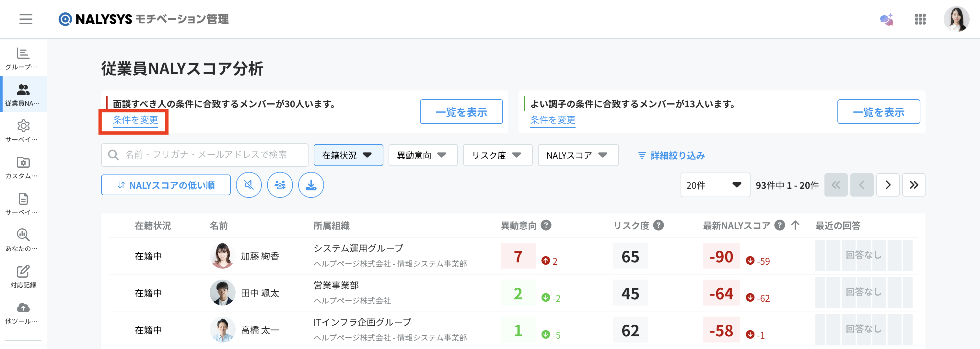Click 条件を変更 under interview condition
The height and width of the screenshot is (349, 980).
(x=135, y=120)
